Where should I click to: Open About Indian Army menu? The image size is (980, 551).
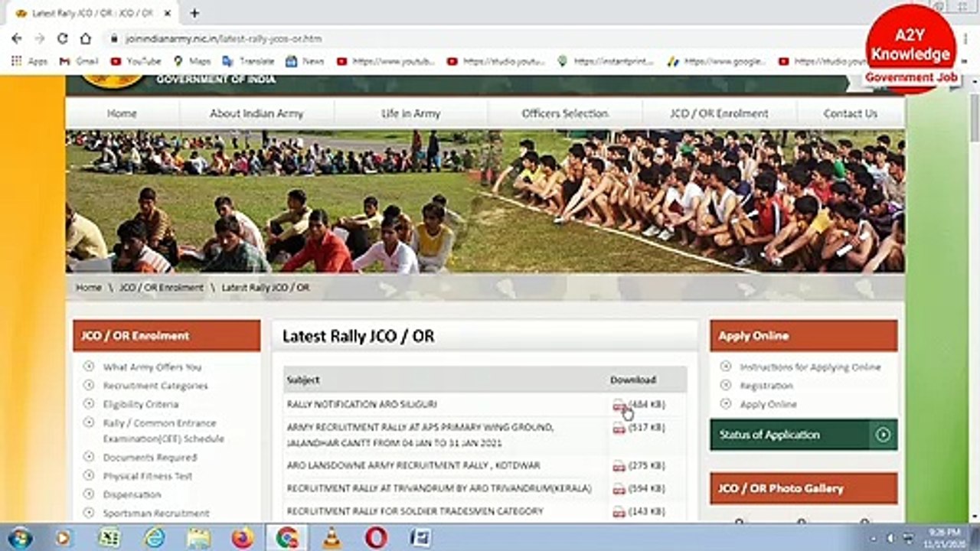coord(256,113)
